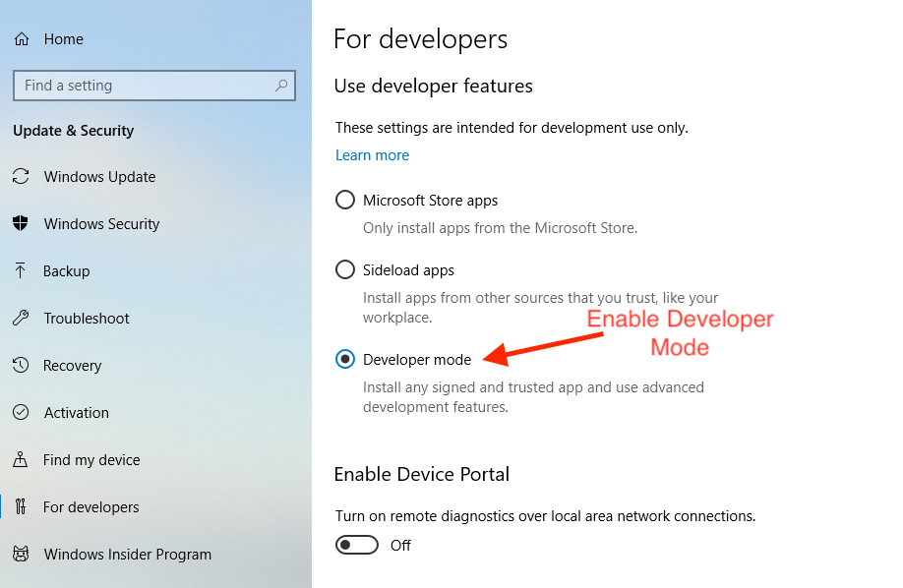Type in the Find a setting box

click(x=138, y=86)
